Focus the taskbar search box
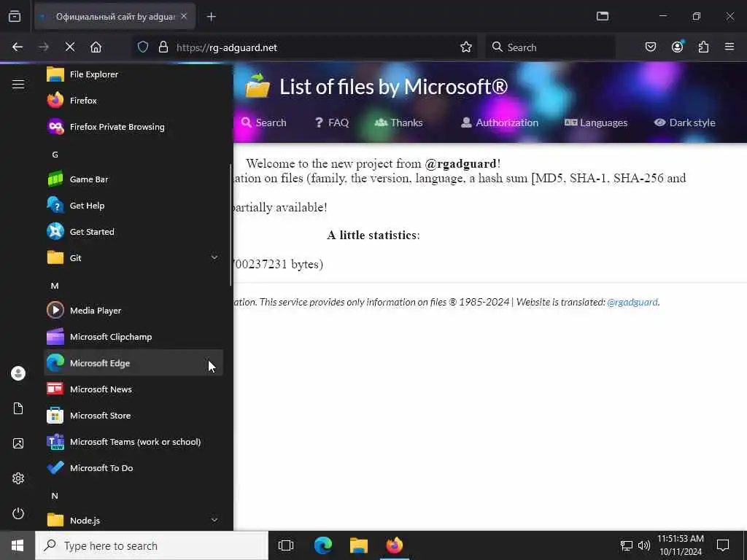Screen dimensions: 747x560 tap(152, 545)
